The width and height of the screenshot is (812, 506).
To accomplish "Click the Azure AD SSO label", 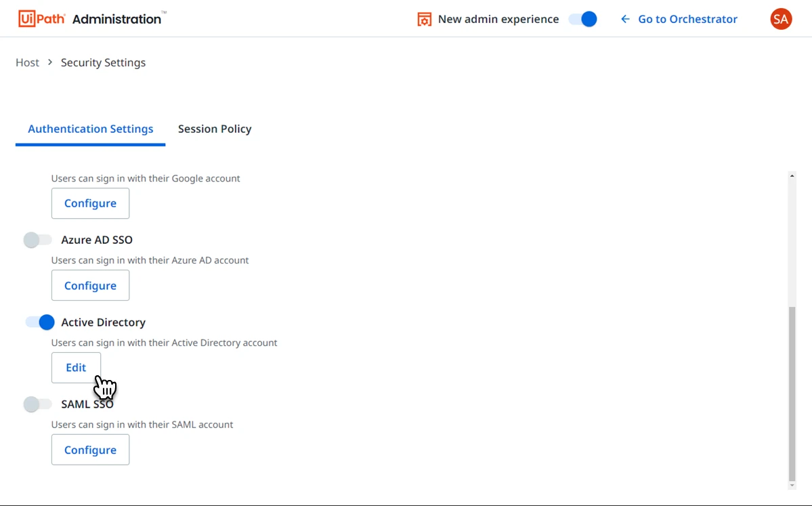I will [97, 240].
